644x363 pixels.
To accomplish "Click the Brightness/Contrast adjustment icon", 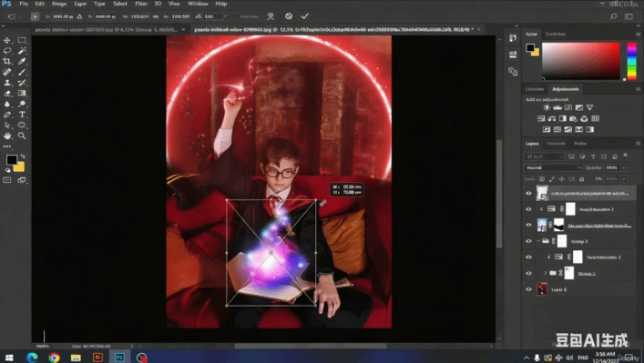I will 547,107.
